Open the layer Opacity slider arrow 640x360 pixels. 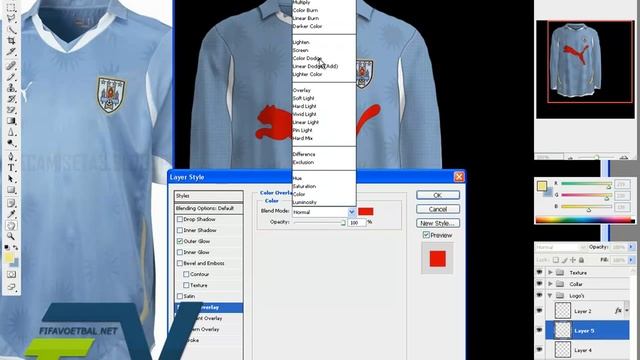point(631,247)
